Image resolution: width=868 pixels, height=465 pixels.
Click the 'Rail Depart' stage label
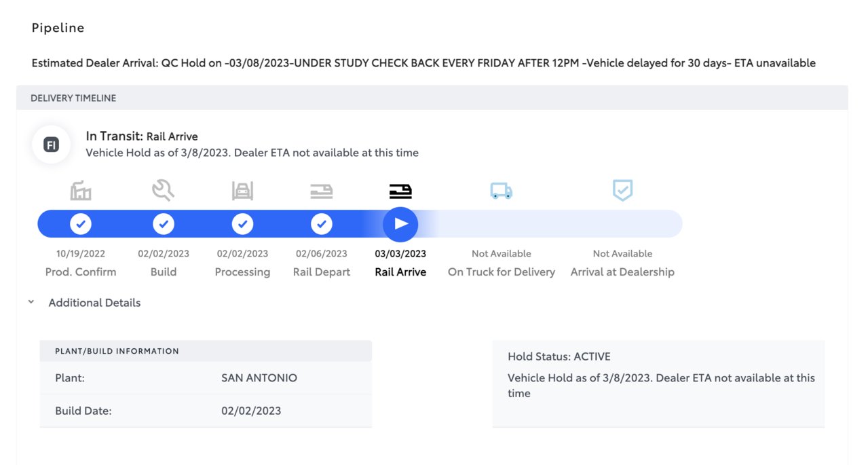[322, 272]
